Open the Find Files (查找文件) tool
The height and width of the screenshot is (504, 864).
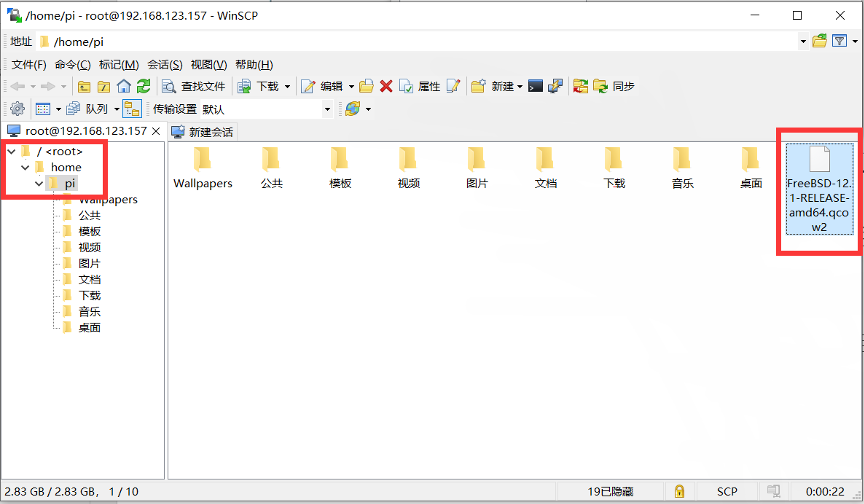coord(193,86)
